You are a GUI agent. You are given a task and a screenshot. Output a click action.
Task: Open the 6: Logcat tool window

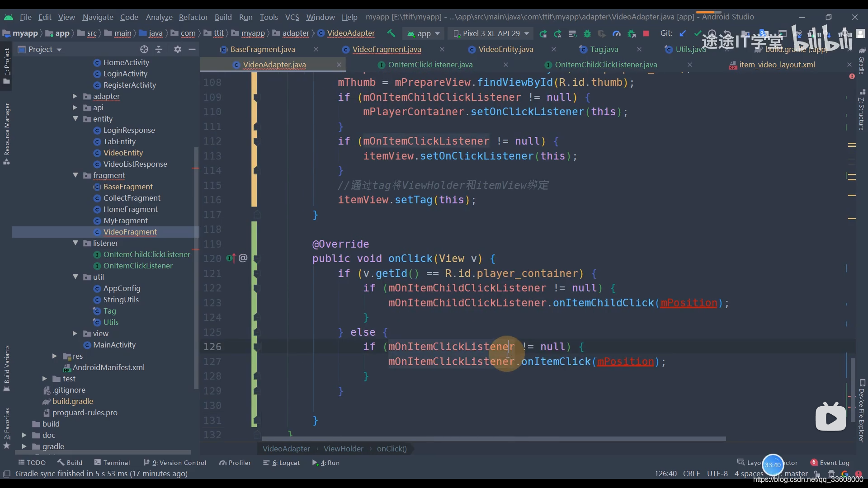[x=281, y=463]
